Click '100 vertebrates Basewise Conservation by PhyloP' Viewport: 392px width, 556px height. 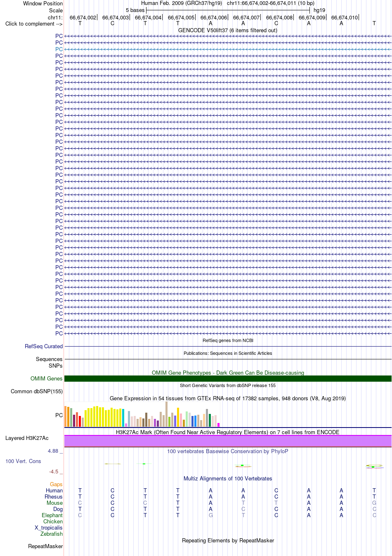pyautogui.click(x=228, y=451)
